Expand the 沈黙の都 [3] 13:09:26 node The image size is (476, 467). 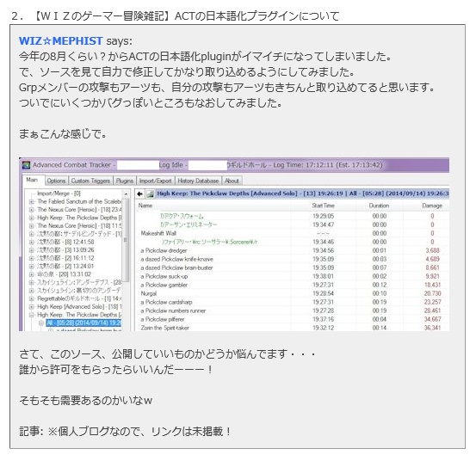(x=31, y=250)
